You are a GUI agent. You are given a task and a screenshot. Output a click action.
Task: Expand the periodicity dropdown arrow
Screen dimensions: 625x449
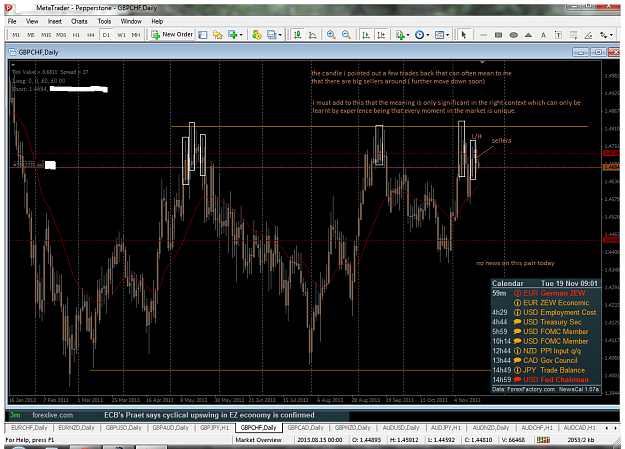pos(428,35)
